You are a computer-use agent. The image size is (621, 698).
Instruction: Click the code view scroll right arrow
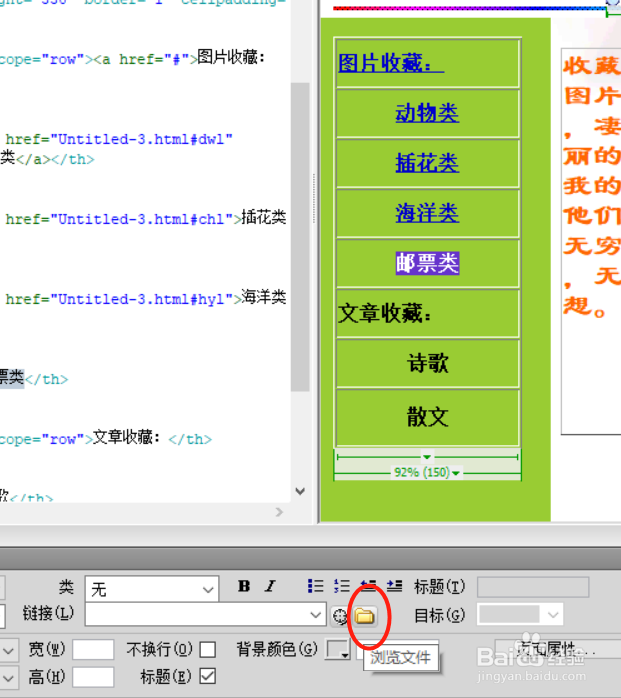279,512
